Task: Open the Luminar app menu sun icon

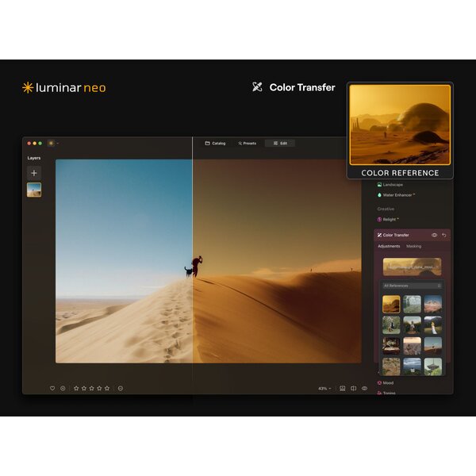Action: [51, 144]
